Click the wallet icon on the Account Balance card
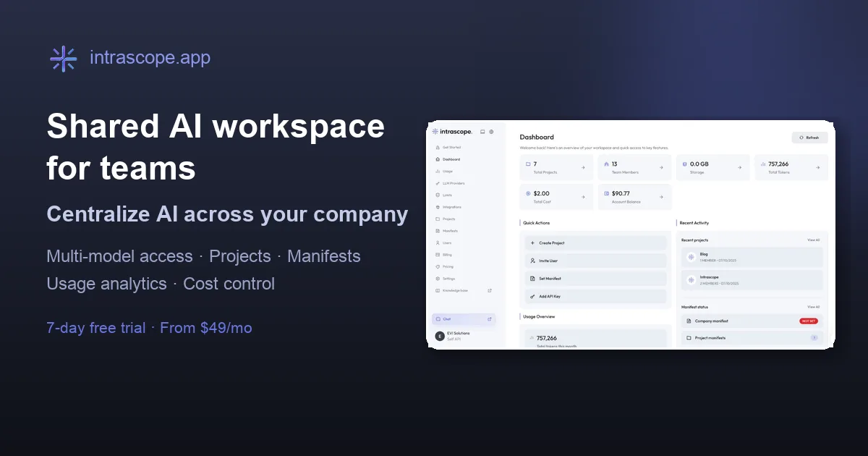Viewport: 868px width, 456px height. (x=606, y=193)
